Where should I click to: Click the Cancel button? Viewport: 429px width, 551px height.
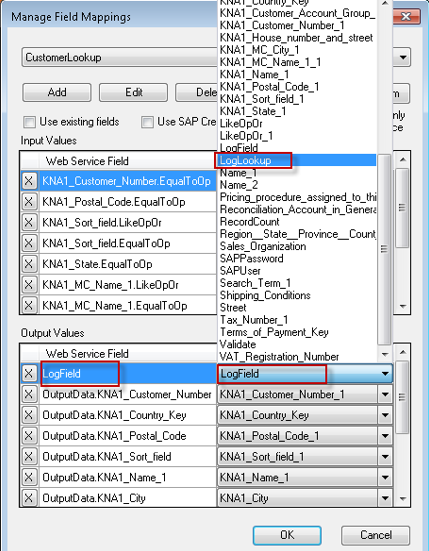[x=376, y=535]
